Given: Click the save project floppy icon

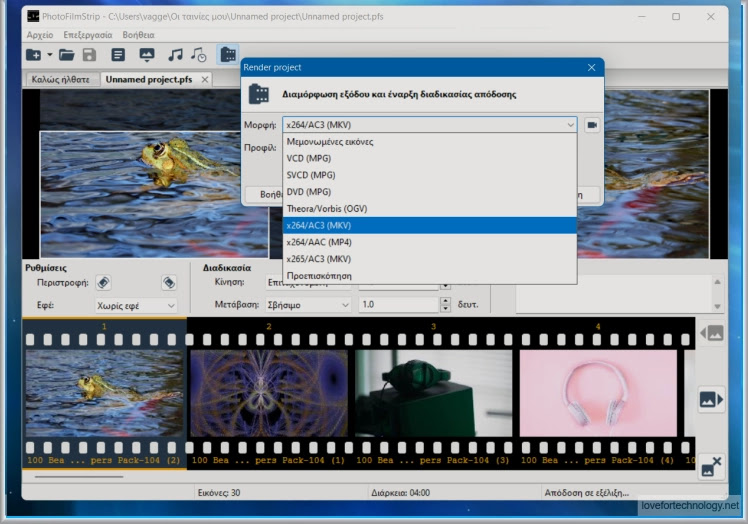Looking at the screenshot, I should click(x=89, y=55).
